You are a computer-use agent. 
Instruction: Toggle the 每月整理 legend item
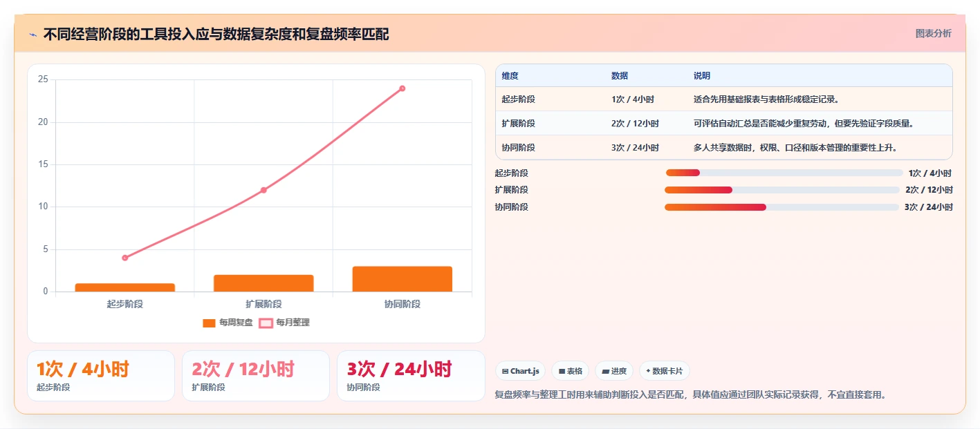tap(284, 323)
